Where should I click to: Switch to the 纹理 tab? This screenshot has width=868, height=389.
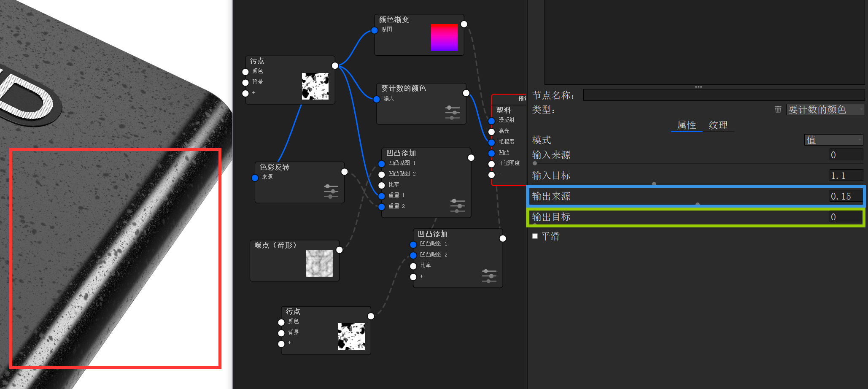pyautogui.click(x=718, y=125)
